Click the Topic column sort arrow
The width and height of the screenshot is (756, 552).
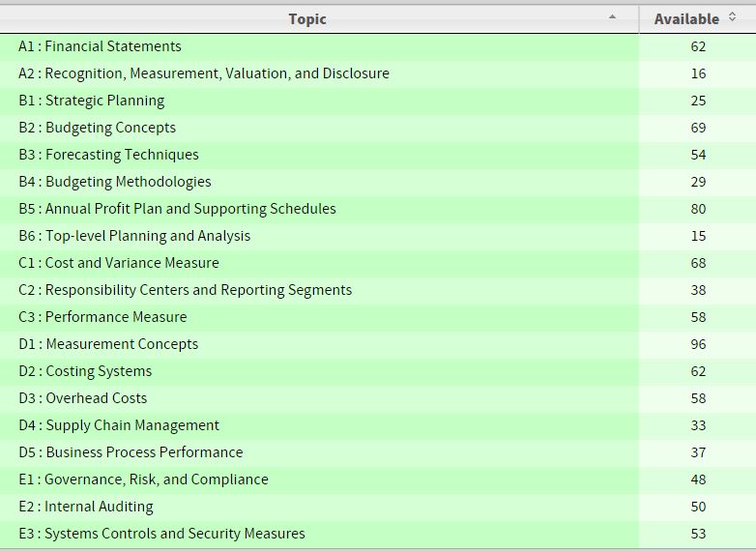coord(612,17)
